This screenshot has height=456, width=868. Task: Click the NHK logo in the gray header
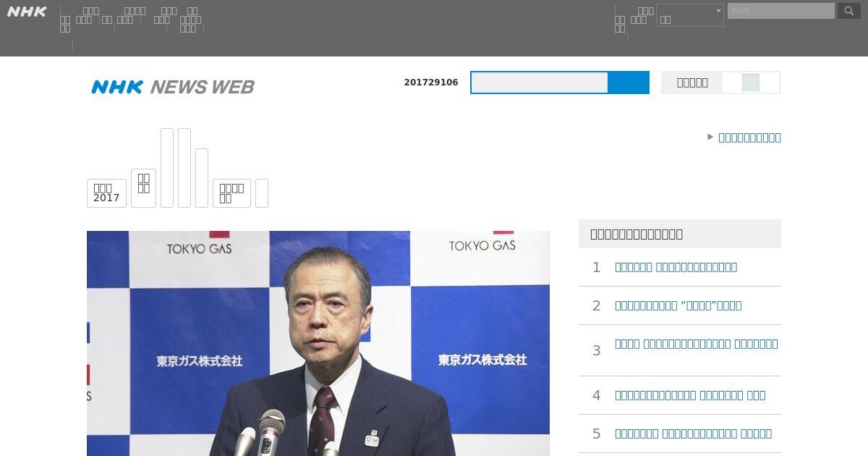pos(27,12)
